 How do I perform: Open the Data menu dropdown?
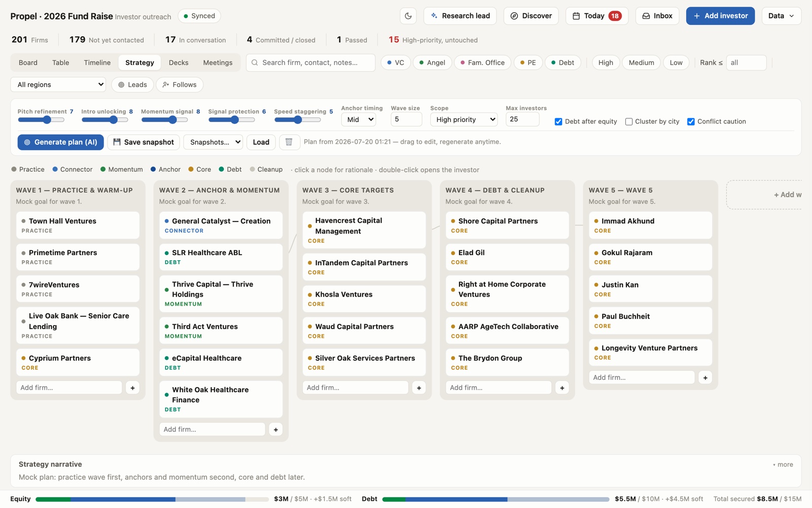coord(781,16)
